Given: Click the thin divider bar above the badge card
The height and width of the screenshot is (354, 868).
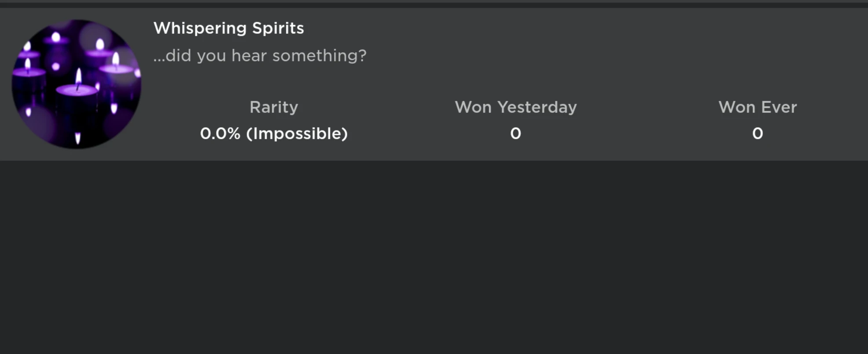Looking at the screenshot, I should tap(434, 5).
